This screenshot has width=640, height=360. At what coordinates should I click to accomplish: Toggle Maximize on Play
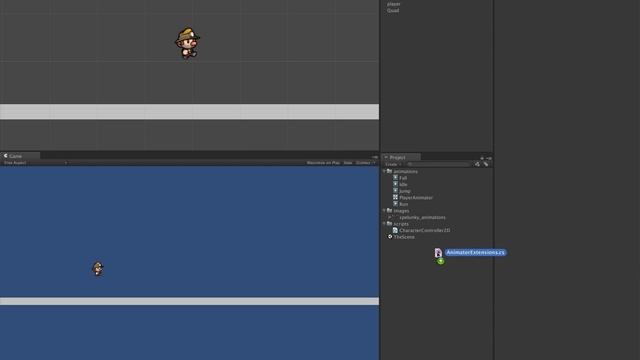pos(323,162)
